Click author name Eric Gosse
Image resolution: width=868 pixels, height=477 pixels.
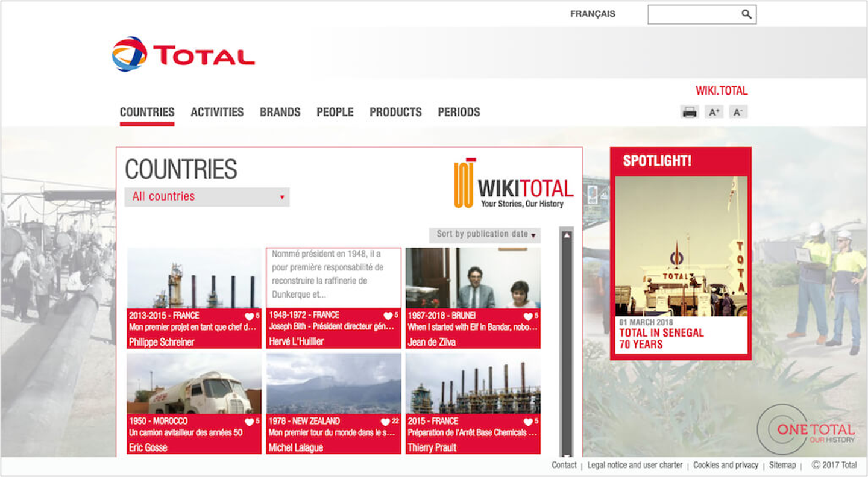tap(148, 448)
